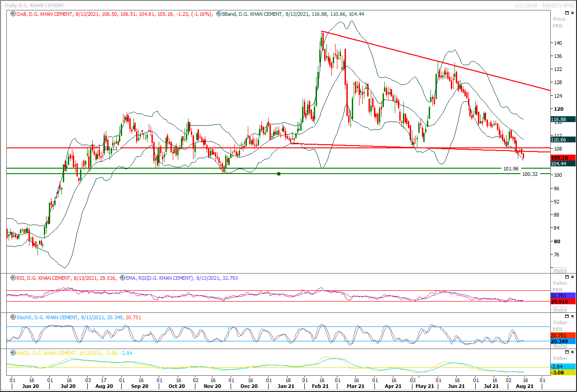This screenshot has width=577, height=392.
Task: Click the Jun 20 label on time axis
Action: coord(31,386)
